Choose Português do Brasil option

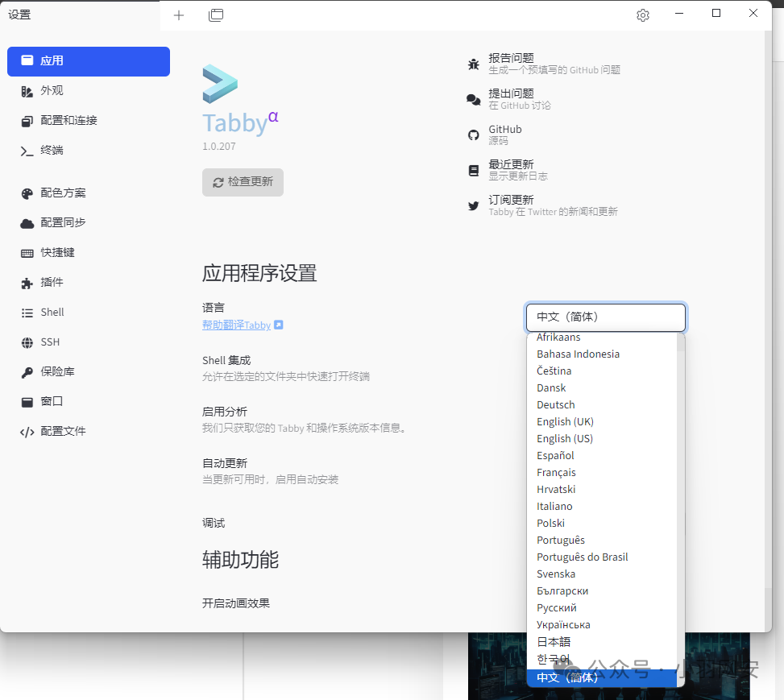click(x=602, y=557)
